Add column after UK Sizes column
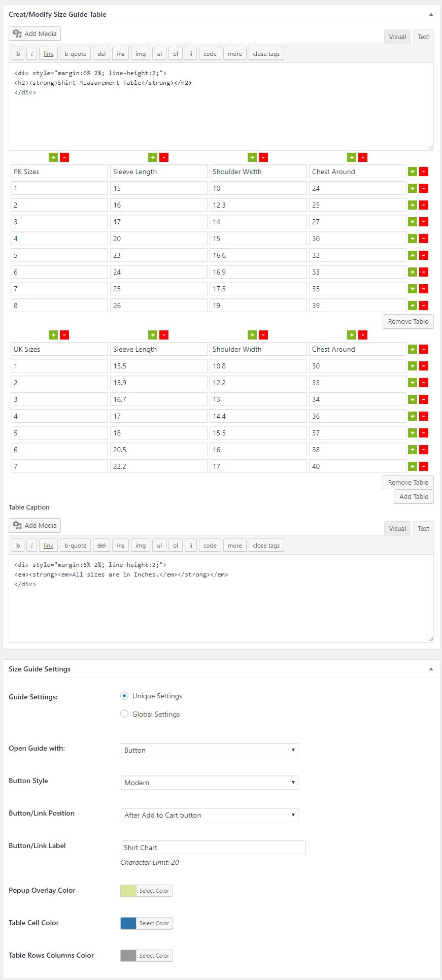442x980 pixels. click(53, 335)
